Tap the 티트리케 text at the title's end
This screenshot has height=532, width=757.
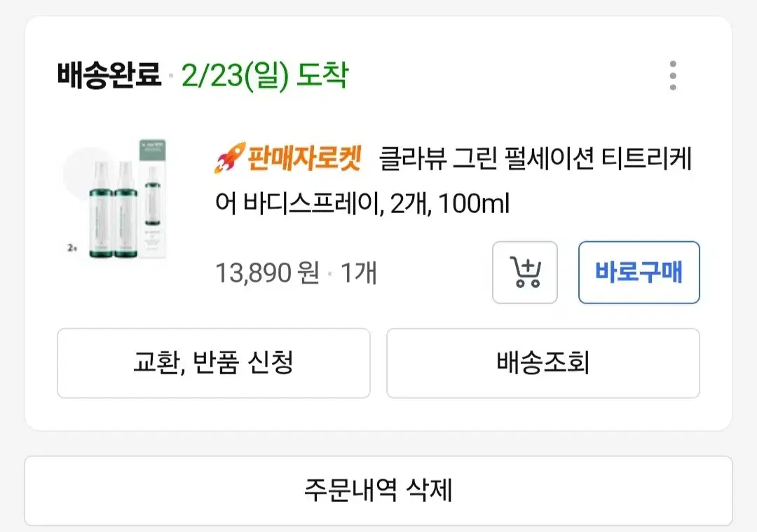click(x=646, y=158)
